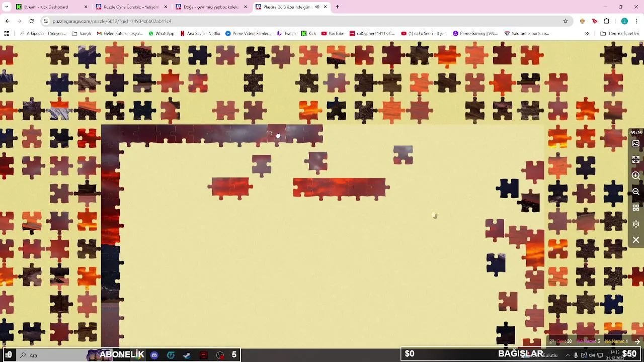Zoom out with the magnifier minus icon

pyautogui.click(x=636, y=192)
